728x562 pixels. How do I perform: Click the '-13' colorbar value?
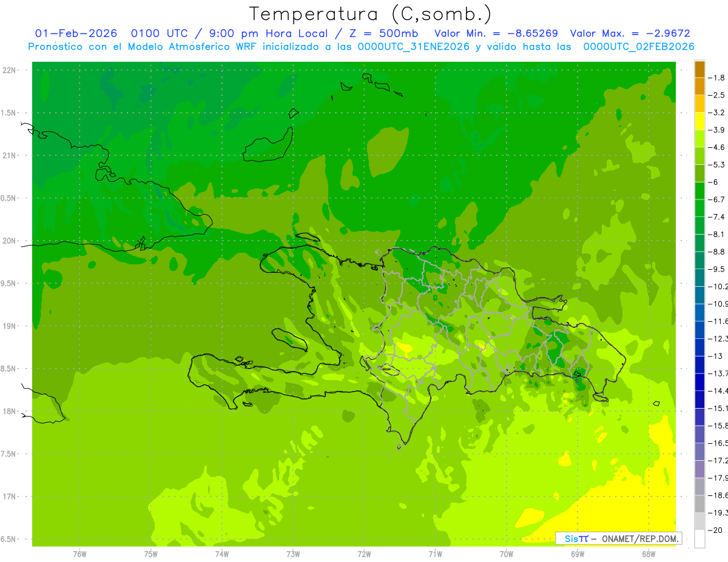pyautogui.click(x=715, y=356)
